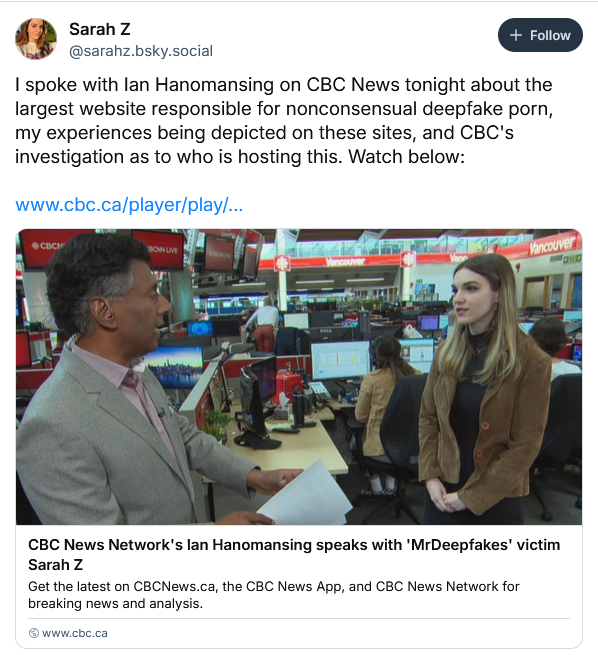
Task: Follow the www.cbc.ca/player/play/... link
Action: tap(129, 205)
